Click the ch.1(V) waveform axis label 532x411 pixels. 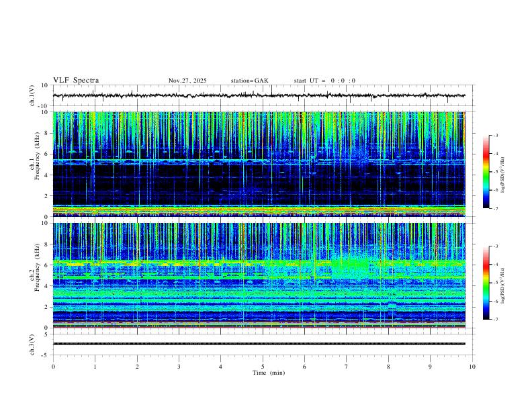32,95
